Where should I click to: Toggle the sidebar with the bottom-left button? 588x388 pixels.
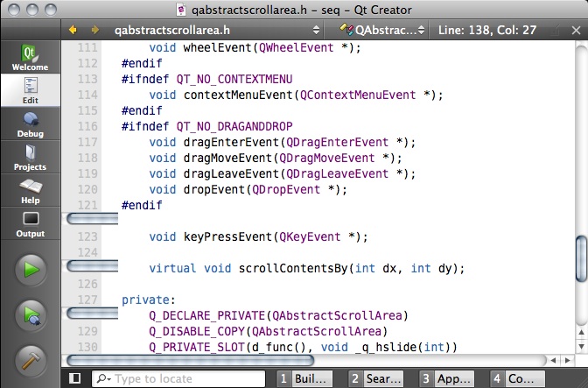pos(75,378)
